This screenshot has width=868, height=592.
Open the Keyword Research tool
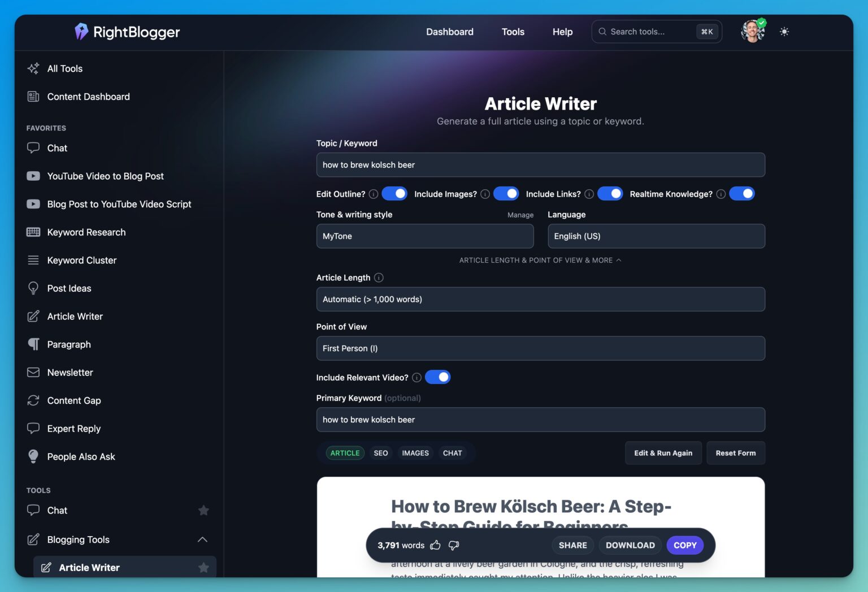(x=86, y=232)
